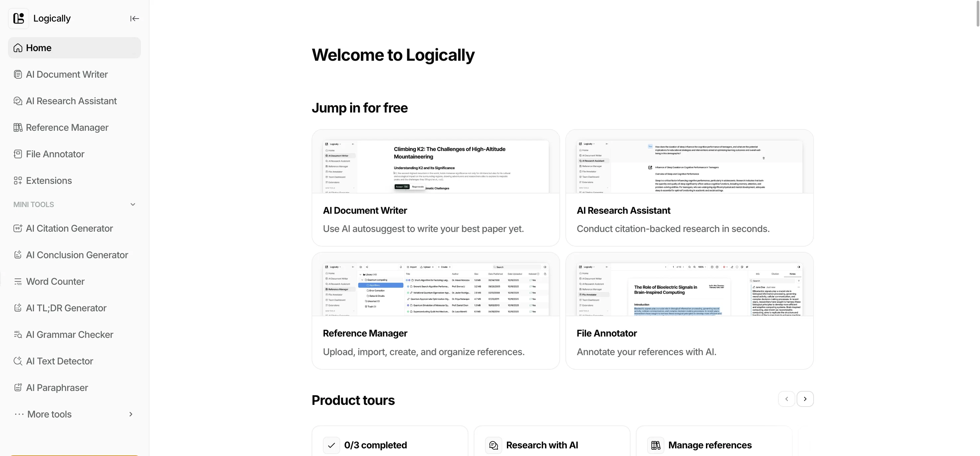
Task: Go to Home in the sidebar
Action: click(74, 48)
